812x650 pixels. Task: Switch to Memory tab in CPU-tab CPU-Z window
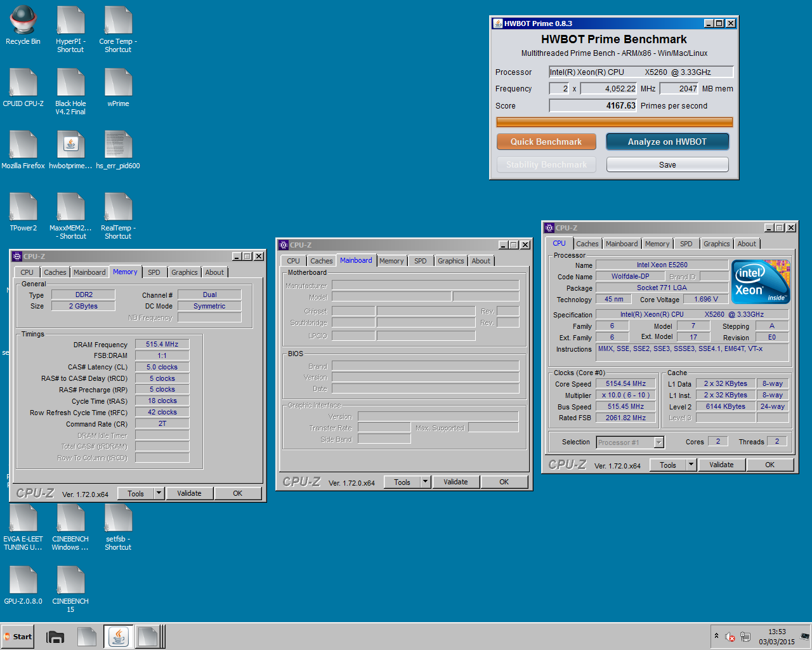coord(657,244)
